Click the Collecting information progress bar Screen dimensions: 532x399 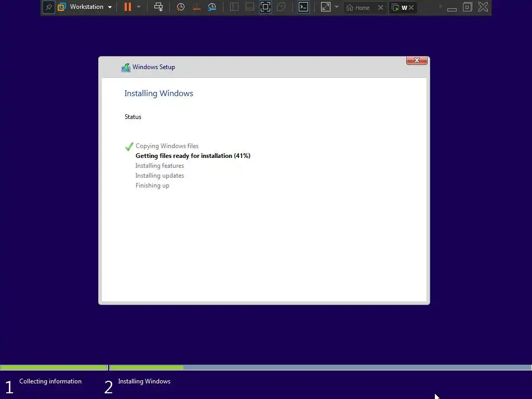54,367
